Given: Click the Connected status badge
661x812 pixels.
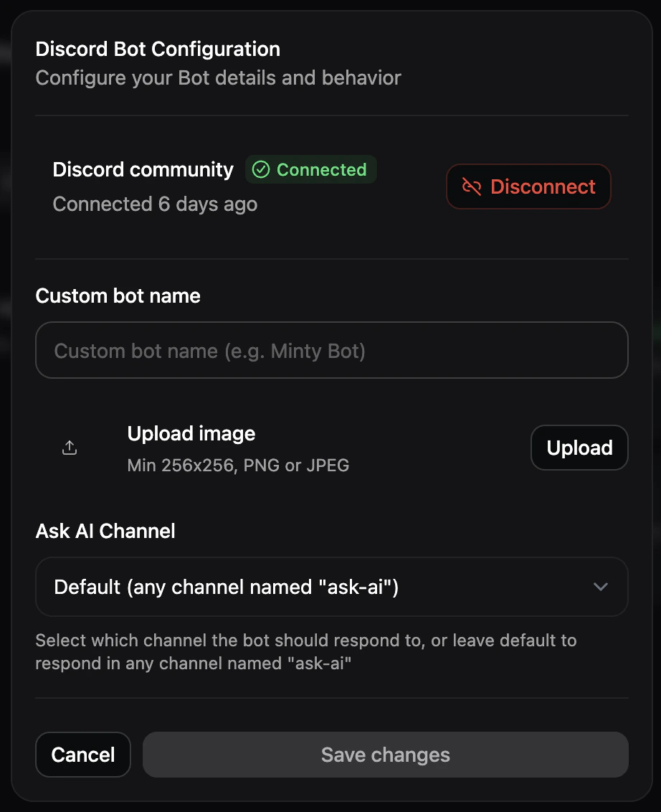Looking at the screenshot, I should [310, 169].
